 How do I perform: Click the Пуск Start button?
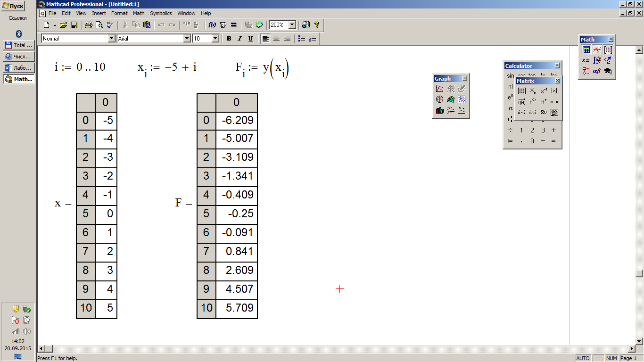13,6
